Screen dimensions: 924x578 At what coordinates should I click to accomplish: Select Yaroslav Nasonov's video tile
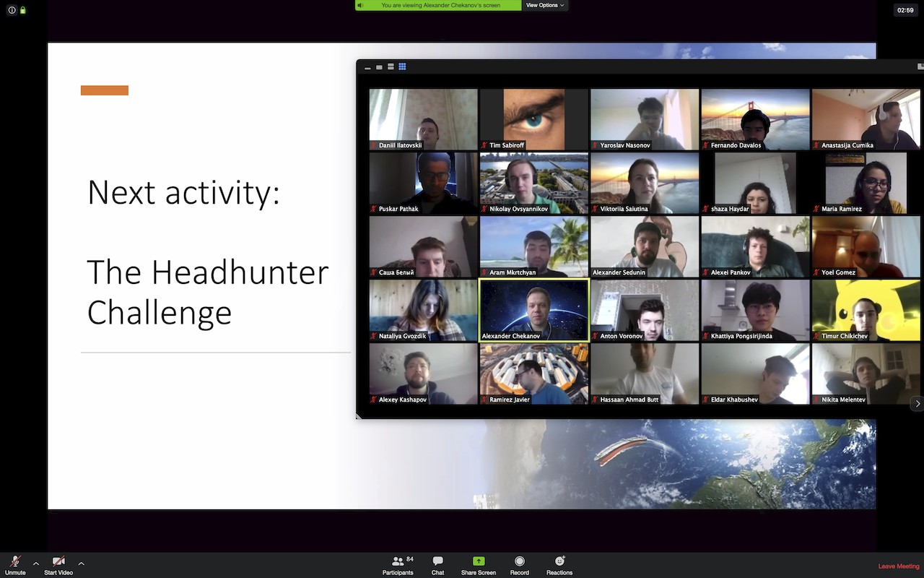[x=645, y=119]
